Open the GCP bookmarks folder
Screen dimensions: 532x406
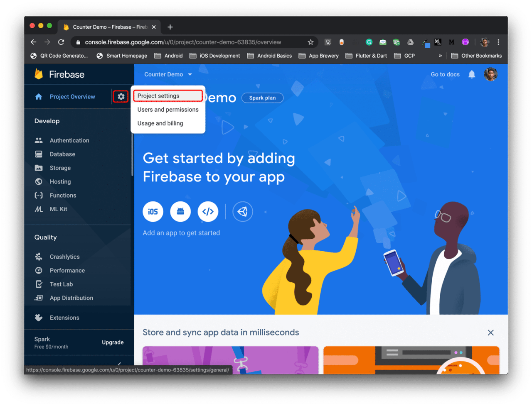point(404,56)
